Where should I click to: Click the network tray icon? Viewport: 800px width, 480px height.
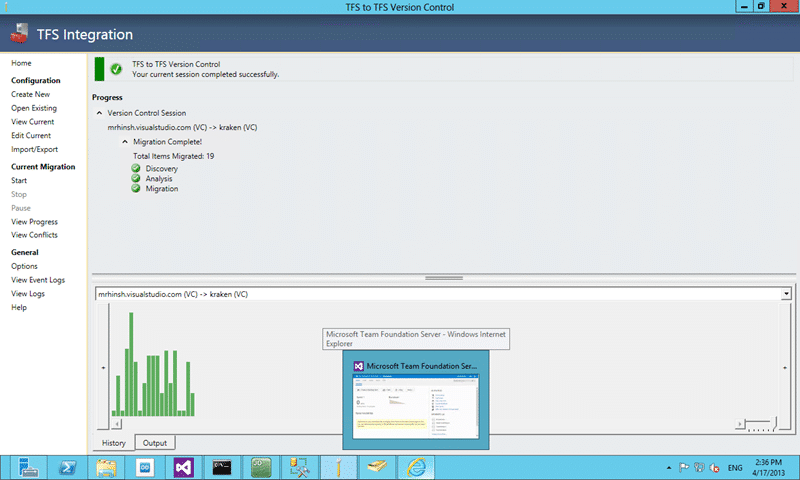click(x=699, y=467)
